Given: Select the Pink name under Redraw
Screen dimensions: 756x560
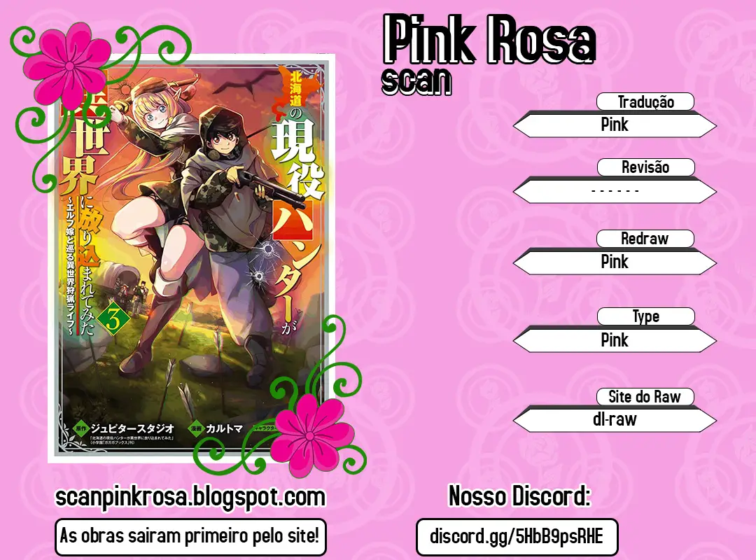Looking at the screenshot, I should [615, 262].
